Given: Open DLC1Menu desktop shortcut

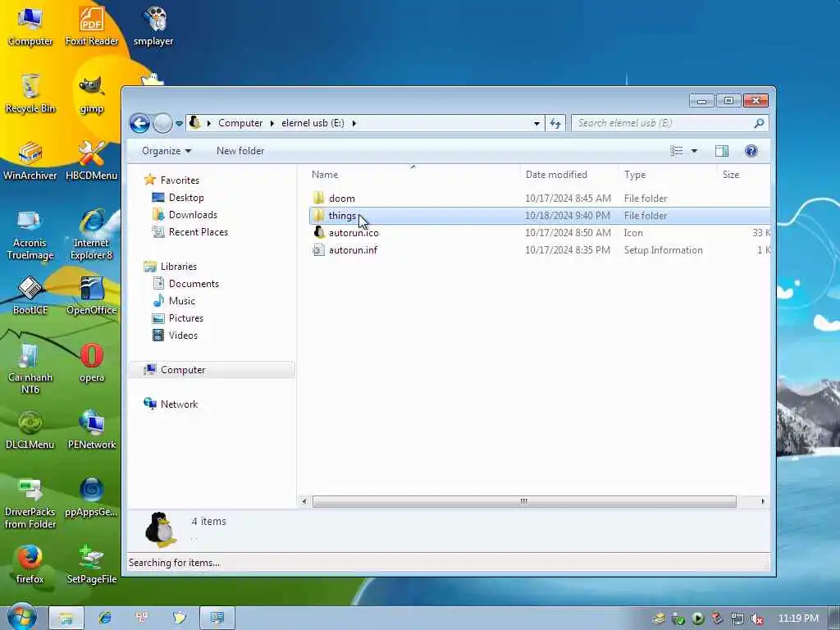Looking at the screenshot, I should (x=30, y=431).
